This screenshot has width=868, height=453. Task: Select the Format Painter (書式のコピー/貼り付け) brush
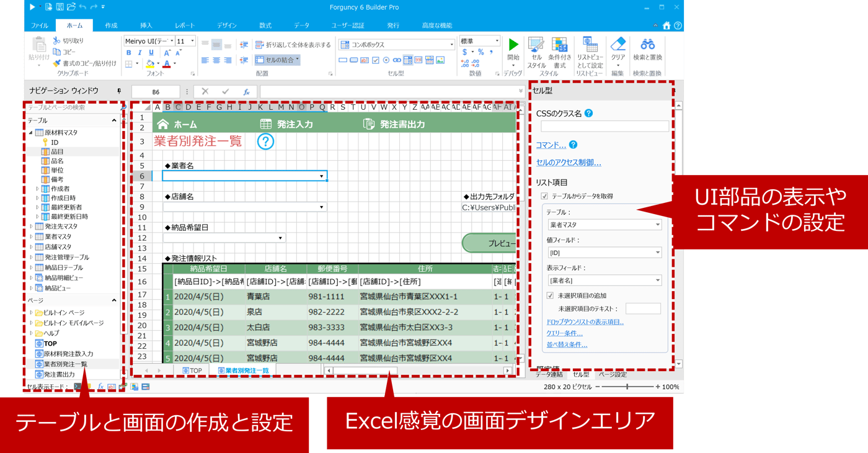(x=56, y=63)
